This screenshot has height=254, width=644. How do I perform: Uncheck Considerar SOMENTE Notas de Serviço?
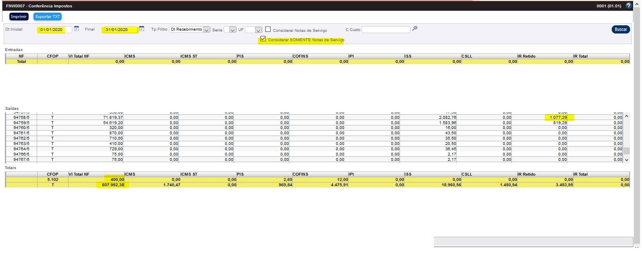tap(263, 39)
